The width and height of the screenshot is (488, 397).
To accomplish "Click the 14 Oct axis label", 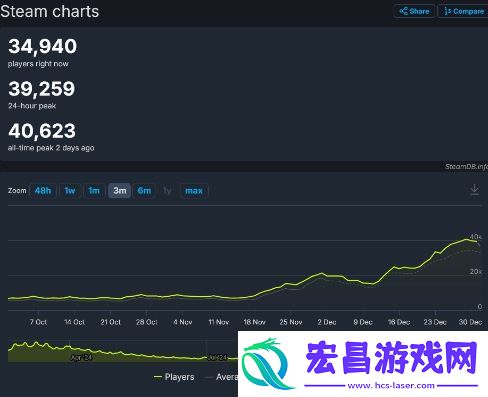I will point(74,322).
